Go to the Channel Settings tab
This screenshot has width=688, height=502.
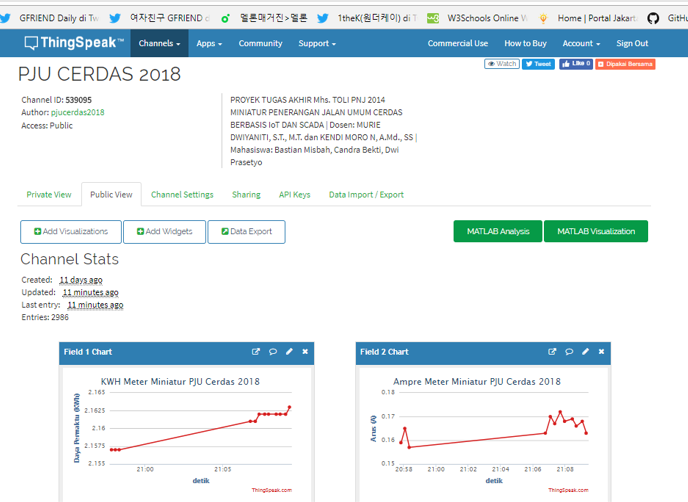182,195
